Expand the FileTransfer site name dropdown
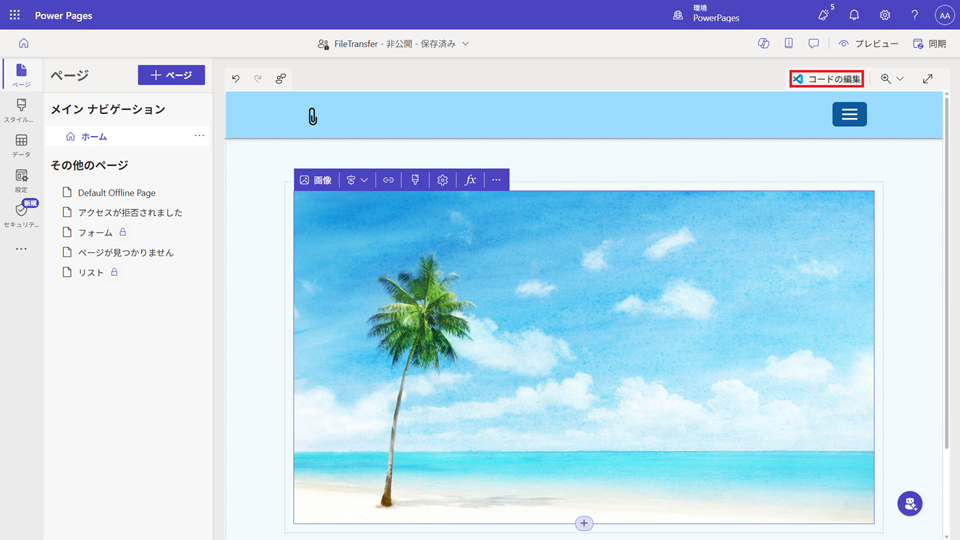This screenshot has height=540, width=960. pos(465,44)
